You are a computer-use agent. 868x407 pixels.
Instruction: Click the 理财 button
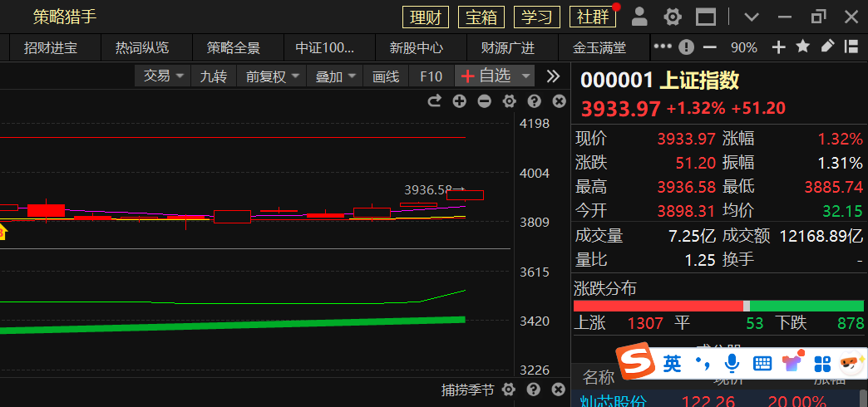[426, 17]
